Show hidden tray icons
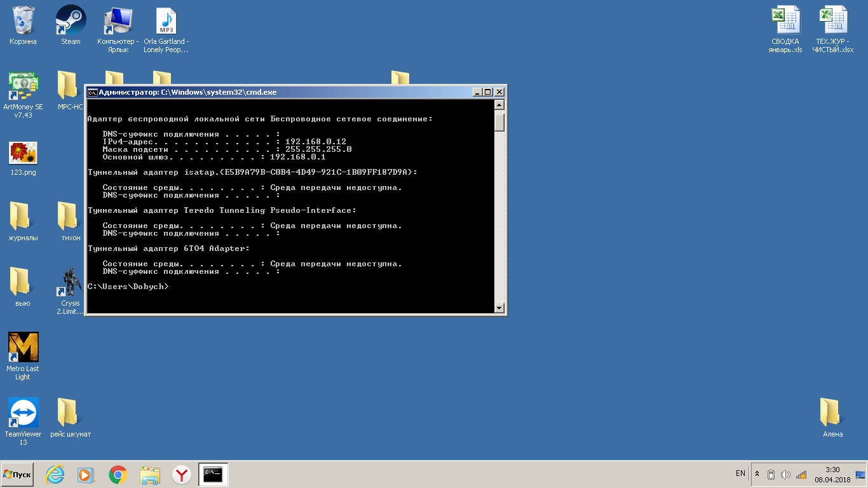Screen dimensions: 868x488 tap(757, 475)
